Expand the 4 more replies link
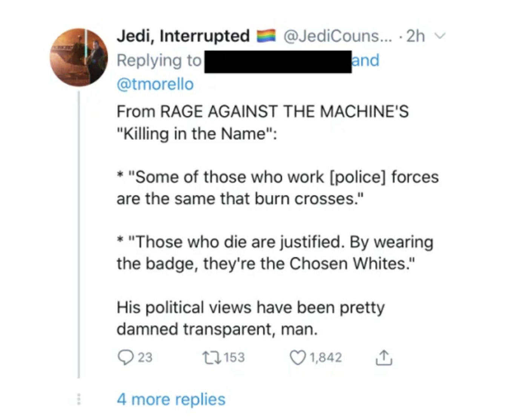525x420 pixels. pos(171,399)
